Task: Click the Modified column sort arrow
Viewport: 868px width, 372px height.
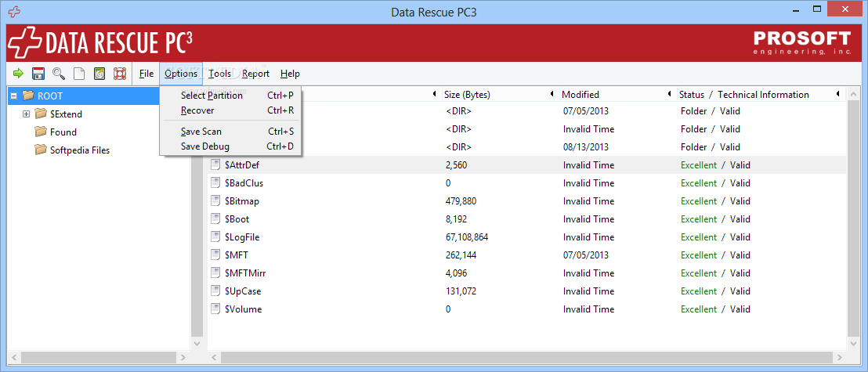Action: coord(670,94)
